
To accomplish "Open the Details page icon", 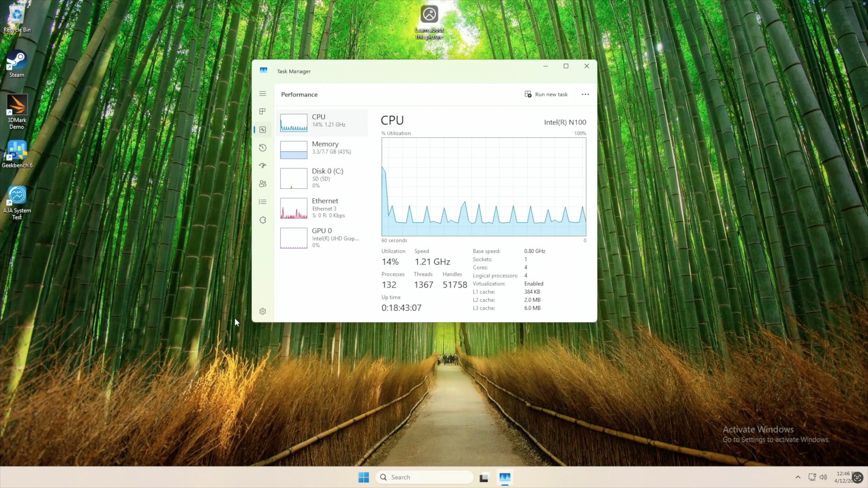I will click(263, 202).
